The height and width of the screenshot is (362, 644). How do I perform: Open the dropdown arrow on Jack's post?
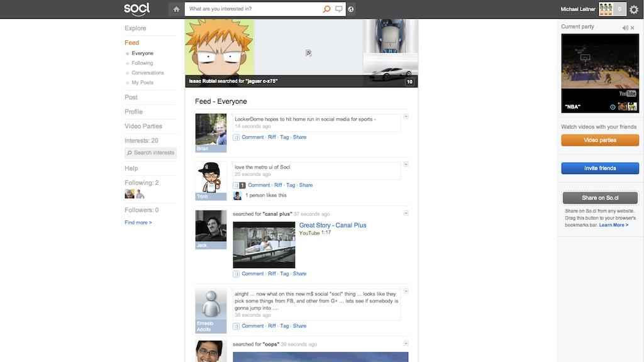click(406, 213)
